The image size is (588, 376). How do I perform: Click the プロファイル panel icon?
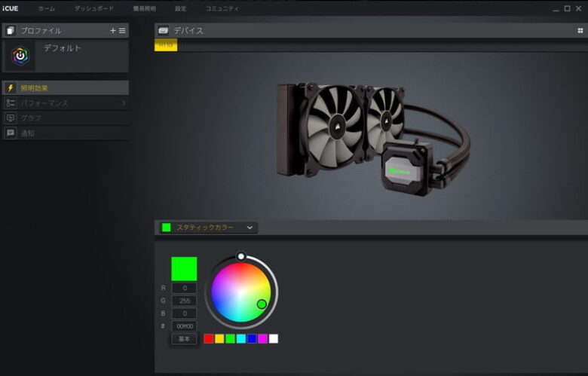click(11, 31)
